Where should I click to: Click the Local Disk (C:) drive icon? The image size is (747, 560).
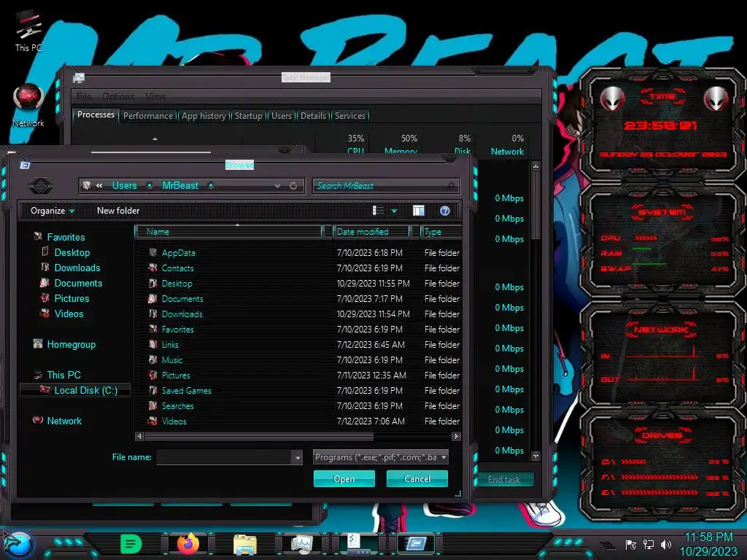click(x=45, y=390)
